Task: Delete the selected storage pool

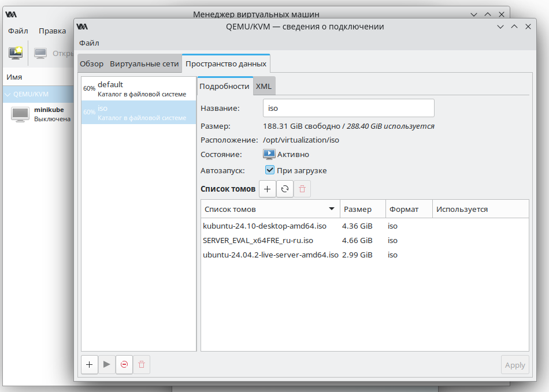Action: [142, 364]
